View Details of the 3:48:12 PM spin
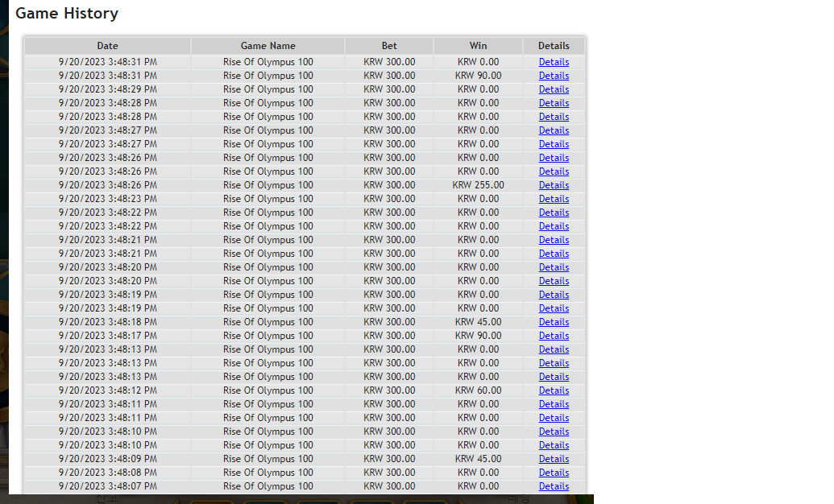Image resolution: width=834 pixels, height=504 pixels. coord(554,390)
